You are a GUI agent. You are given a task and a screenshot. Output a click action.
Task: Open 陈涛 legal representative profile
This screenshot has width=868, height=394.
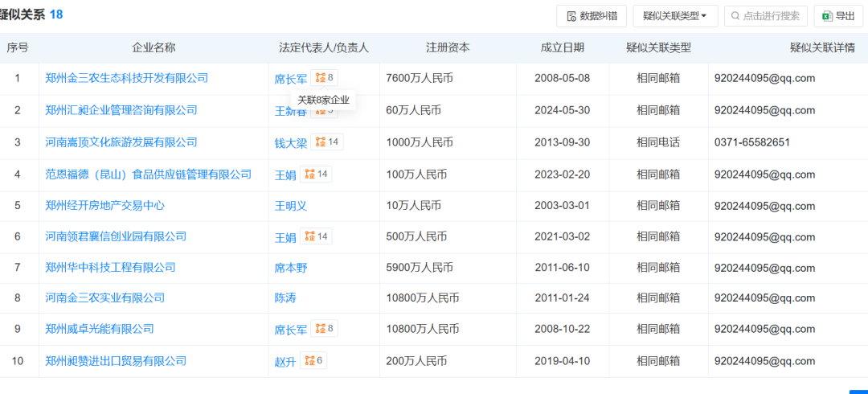(x=285, y=298)
